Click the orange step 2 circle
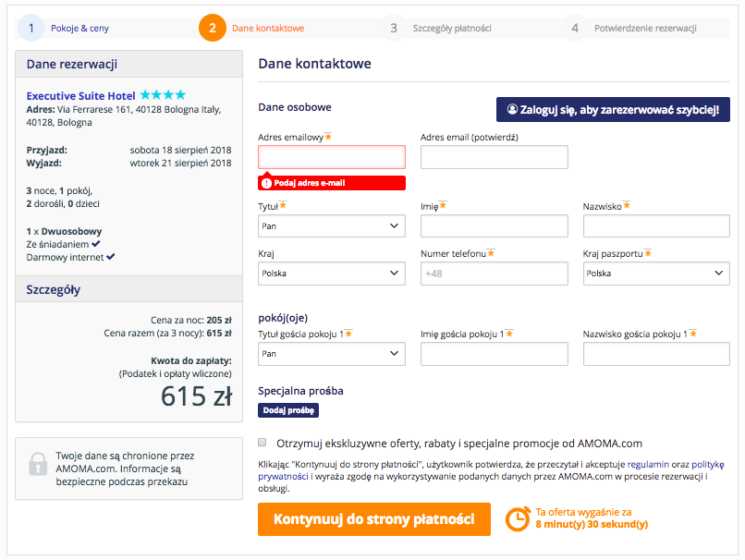745x560 pixels. point(213,28)
